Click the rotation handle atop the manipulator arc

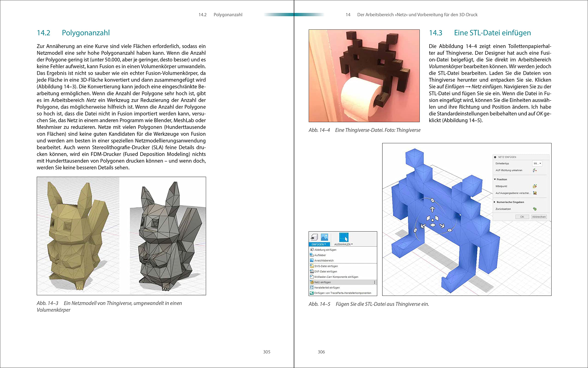[433, 201]
